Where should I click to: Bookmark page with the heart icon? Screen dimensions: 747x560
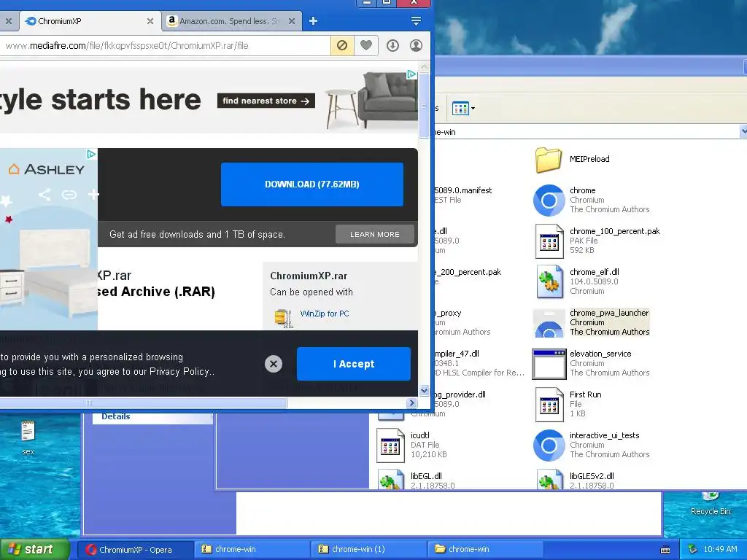[366, 46]
